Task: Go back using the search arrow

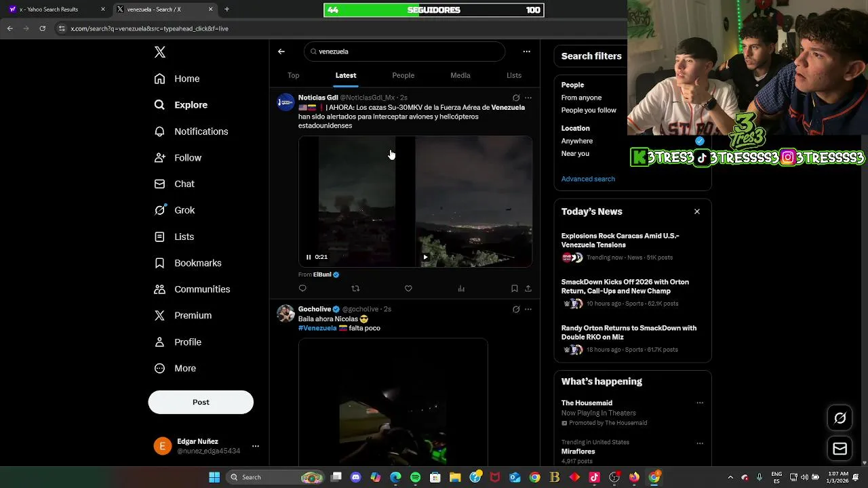Action: point(281,52)
